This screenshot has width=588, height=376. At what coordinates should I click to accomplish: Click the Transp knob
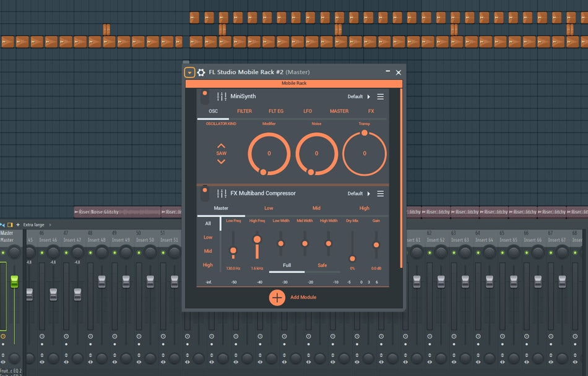[365, 153]
